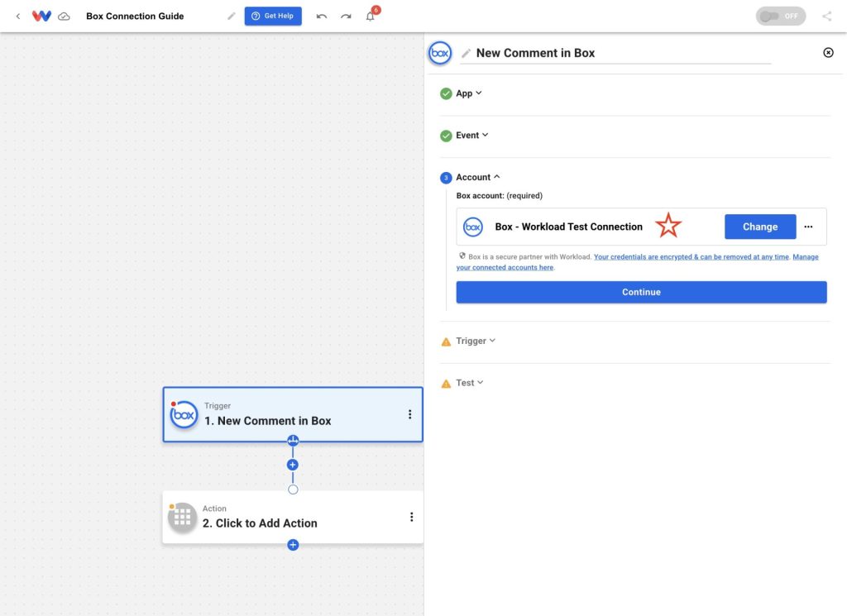Click the Continue button

tap(641, 292)
